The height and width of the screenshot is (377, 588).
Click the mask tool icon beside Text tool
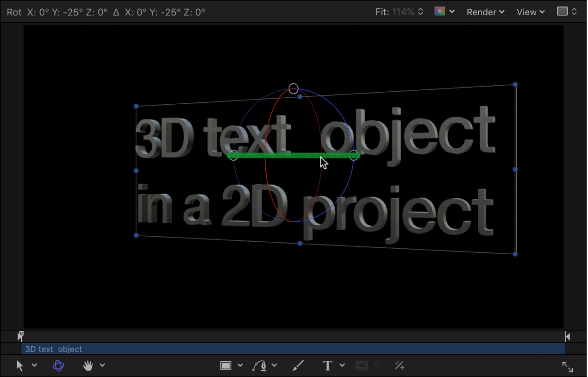(362, 365)
